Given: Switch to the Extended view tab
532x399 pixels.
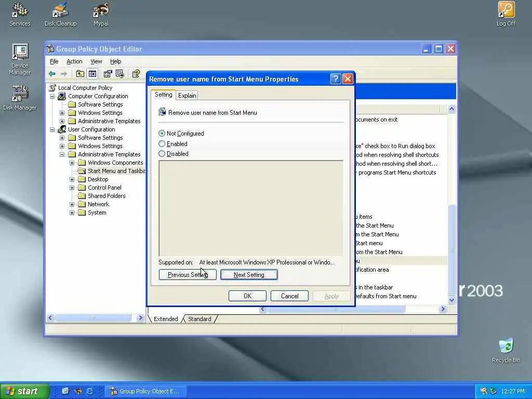Looking at the screenshot, I should tap(166, 319).
